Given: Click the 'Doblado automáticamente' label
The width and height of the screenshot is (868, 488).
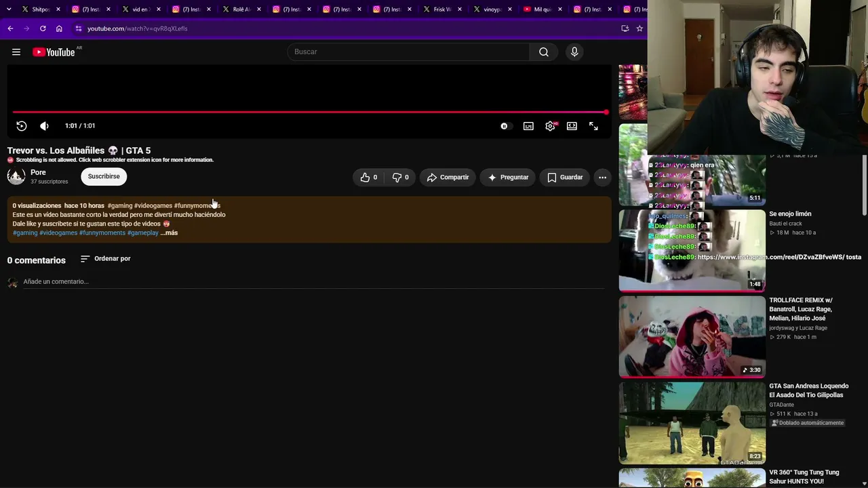Looking at the screenshot, I should pyautogui.click(x=808, y=423).
